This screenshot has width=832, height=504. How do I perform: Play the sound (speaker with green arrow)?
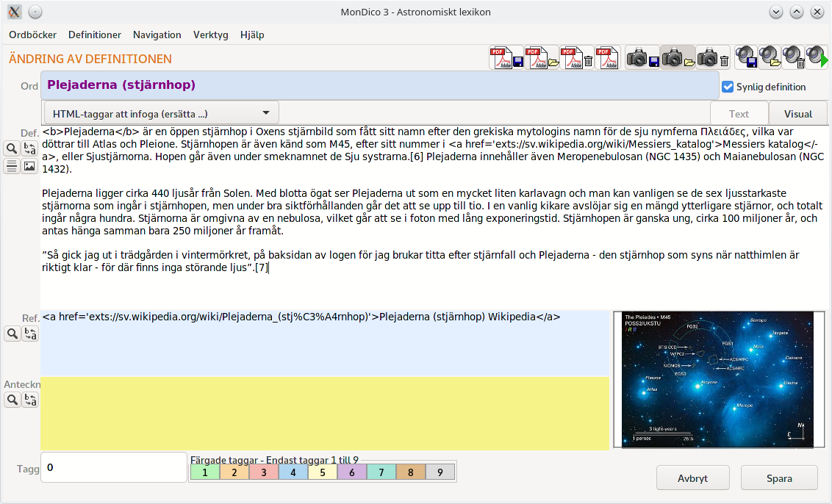pyautogui.click(x=817, y=57)
